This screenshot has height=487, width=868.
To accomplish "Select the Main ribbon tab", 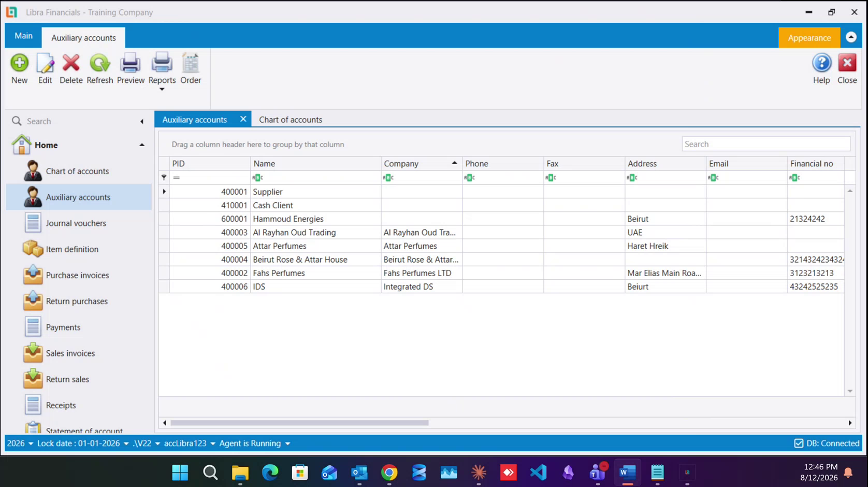I will 23,36.
